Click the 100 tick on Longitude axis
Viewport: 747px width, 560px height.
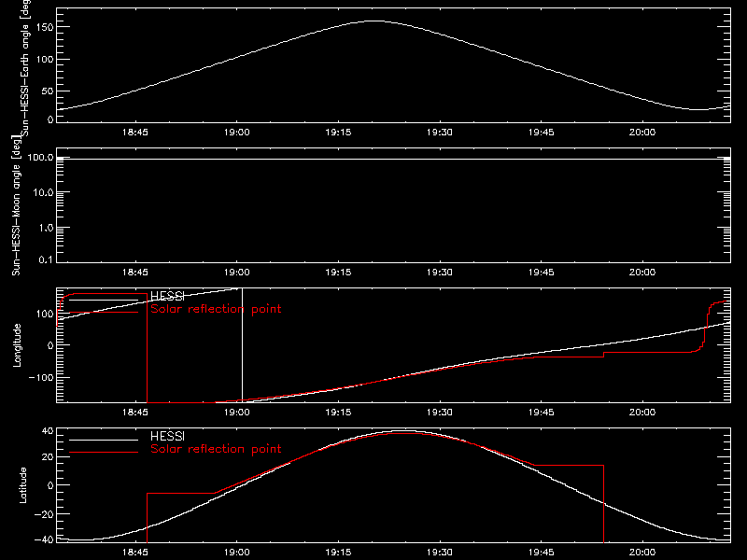45,314
